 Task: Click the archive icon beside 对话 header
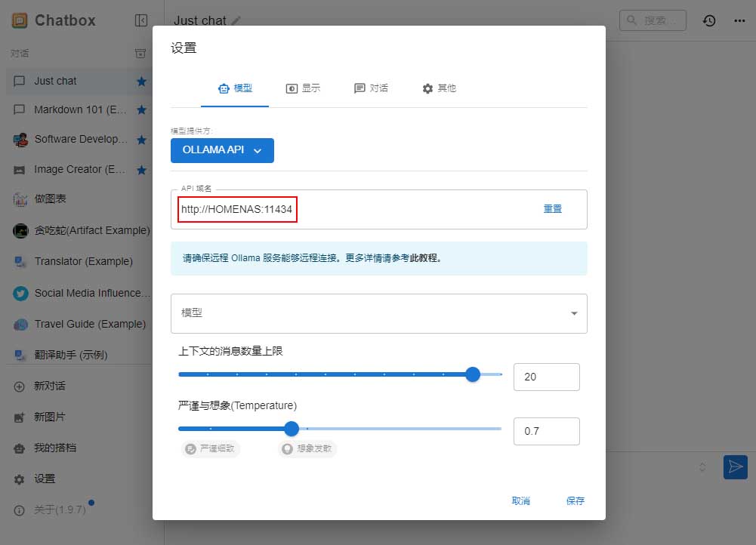[x=140, y=54]
